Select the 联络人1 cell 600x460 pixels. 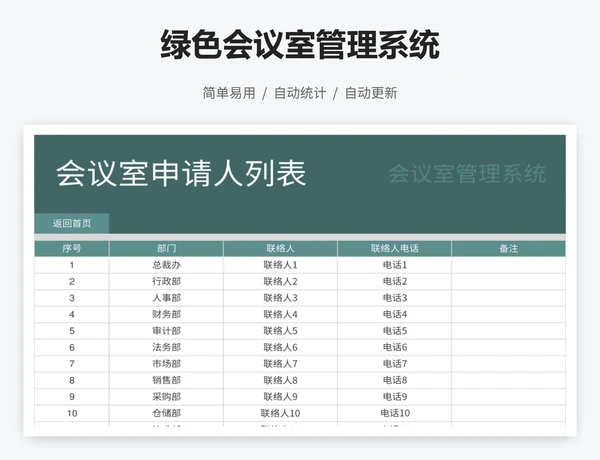(280, 265)
